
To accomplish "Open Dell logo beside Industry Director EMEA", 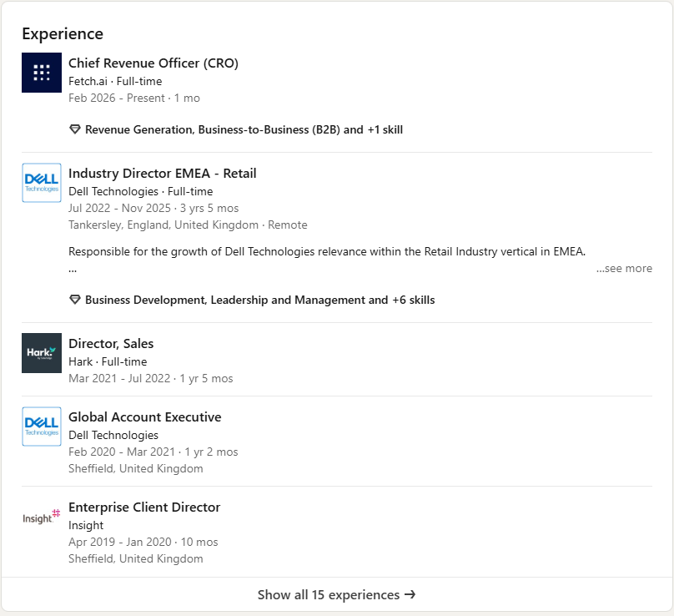I will [x=42, y=183].
